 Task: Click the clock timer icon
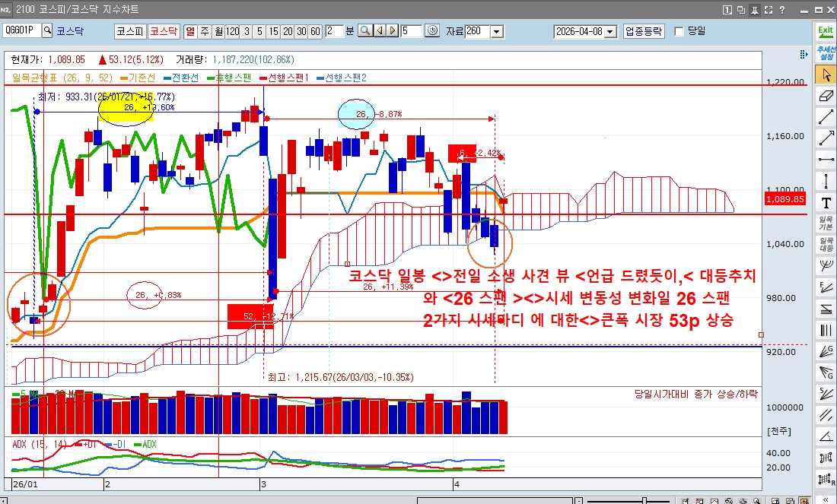432,31
